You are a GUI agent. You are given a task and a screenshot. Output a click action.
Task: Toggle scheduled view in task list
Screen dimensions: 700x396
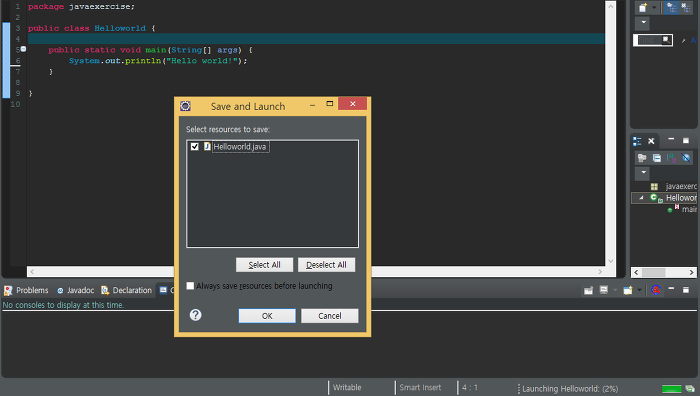click(x=686, y=8)
